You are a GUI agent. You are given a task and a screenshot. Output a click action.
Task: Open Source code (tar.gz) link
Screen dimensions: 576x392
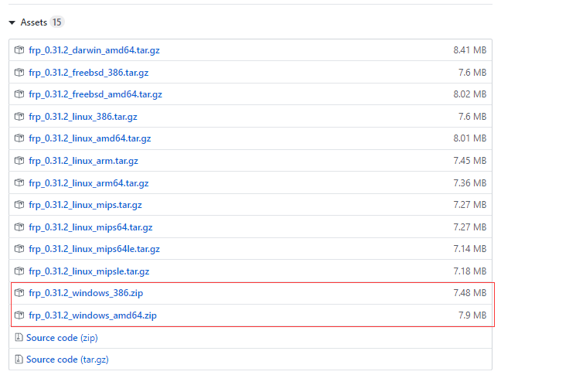point(67,360)
